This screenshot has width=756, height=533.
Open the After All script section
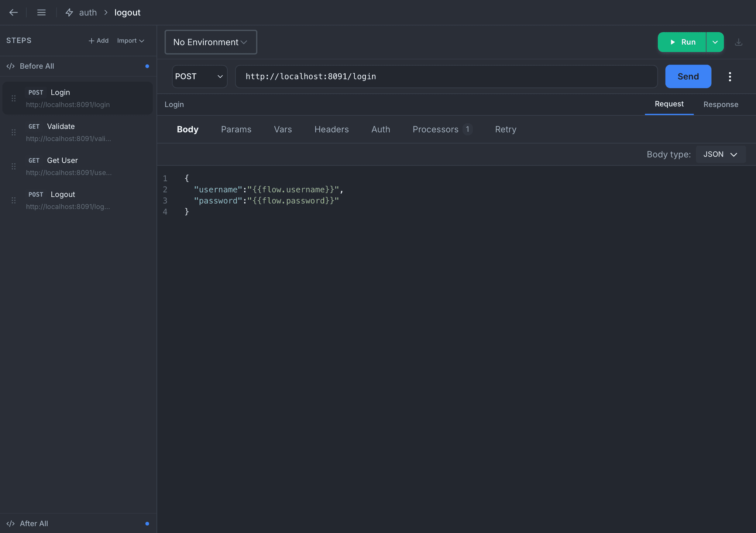coord(78,523)
